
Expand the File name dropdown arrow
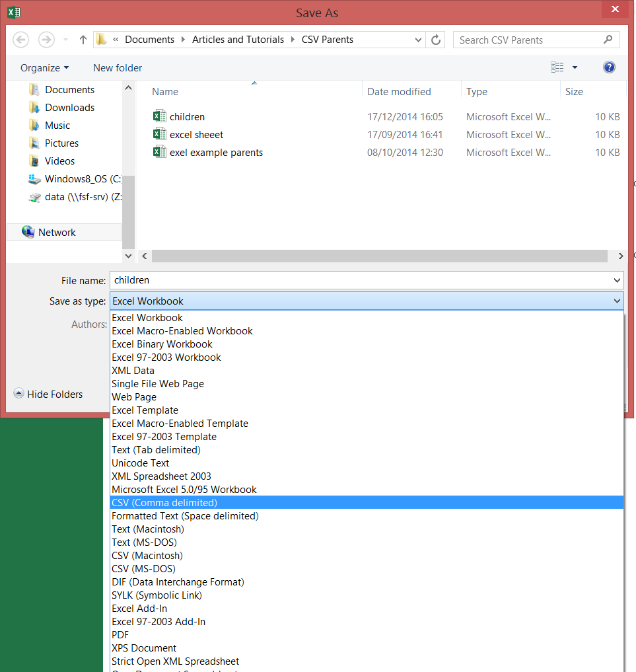pos(617,280)
